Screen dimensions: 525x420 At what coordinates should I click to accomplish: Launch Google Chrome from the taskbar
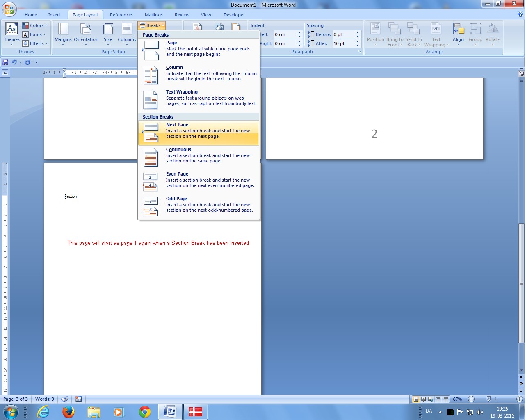pyautogui.click(x=145, y=412)
